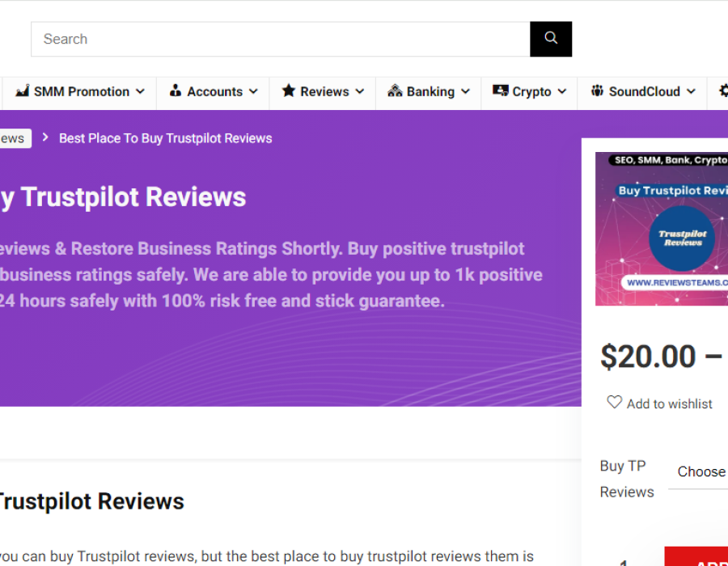Expand the SMM Promotion dropdown chevron
This screenshot has width=728, height=566.
coord(140,92)
